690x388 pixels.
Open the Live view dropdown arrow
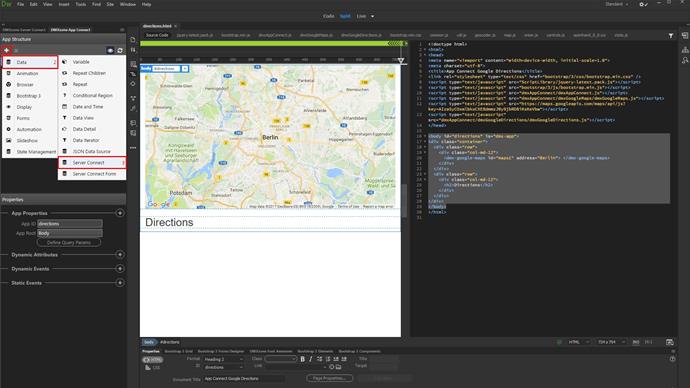point(373,16)
